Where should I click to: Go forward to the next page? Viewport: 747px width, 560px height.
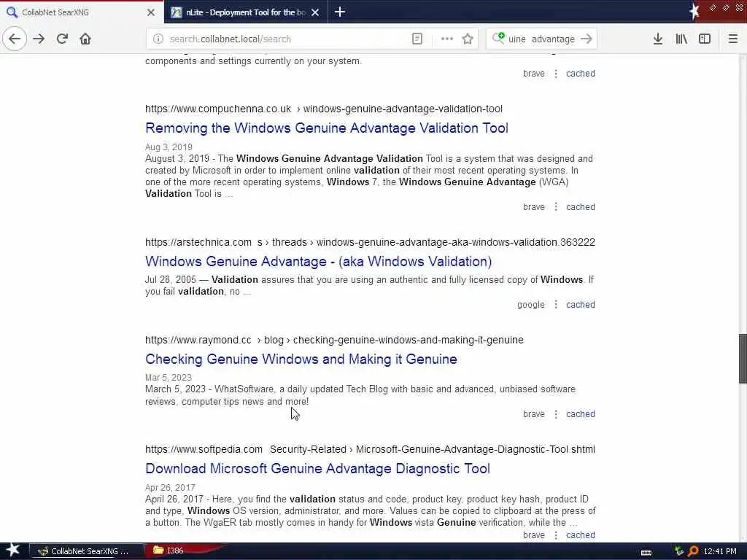click(39, 39)
